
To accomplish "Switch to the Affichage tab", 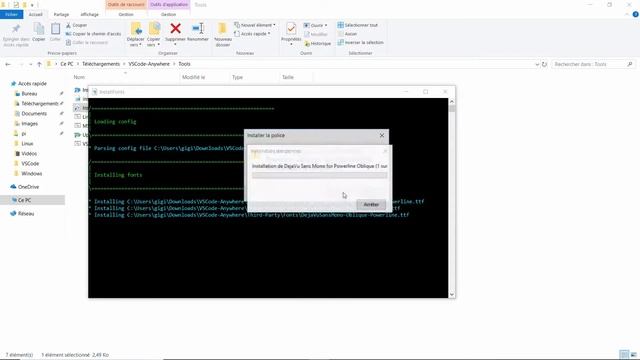I will point(89,14).
